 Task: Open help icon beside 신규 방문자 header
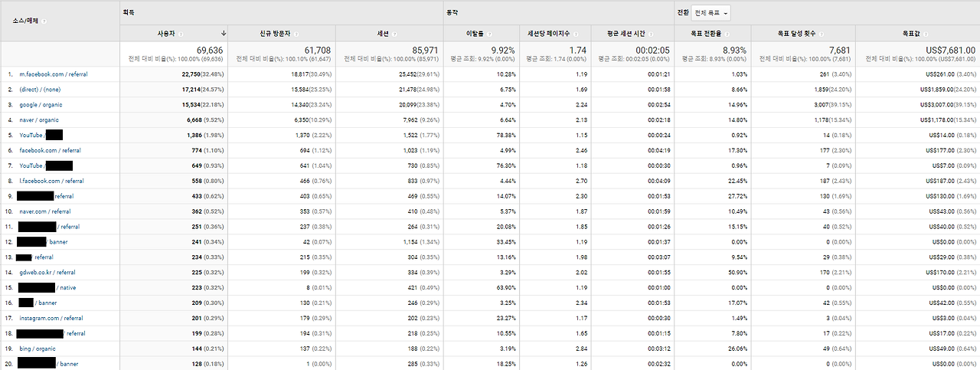[x=296, y=34]
